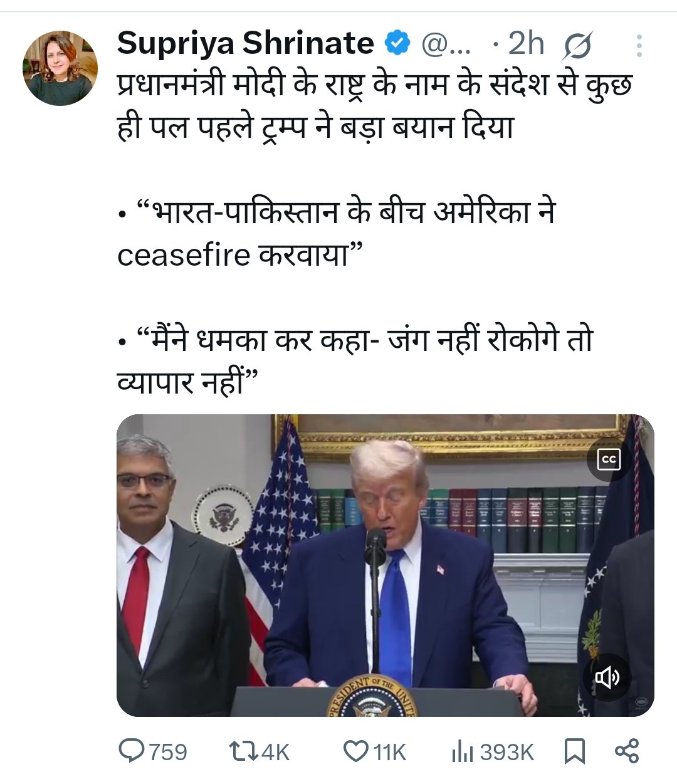Click the blue verified badge
The height and width of the screenshot is (784, 677).
[397, 43]
